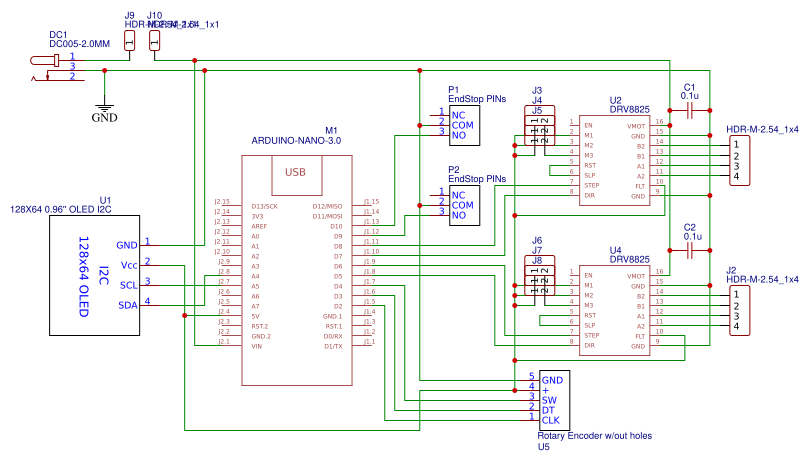
Task: Select the J8 jumper header block
Action: pyautogui.click(x=540, y=276)
